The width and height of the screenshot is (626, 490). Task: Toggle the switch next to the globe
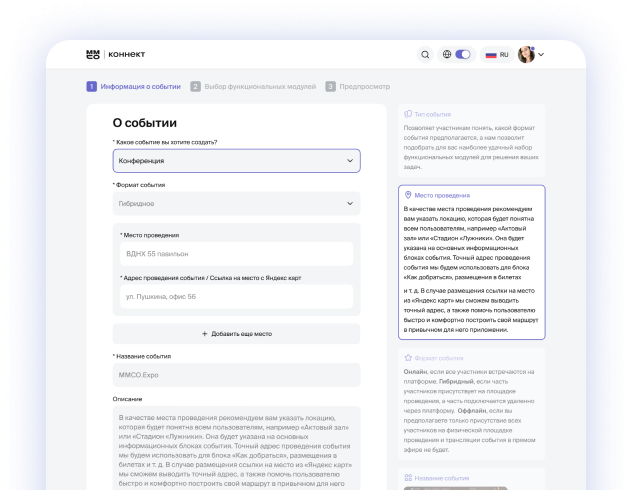pos(463,54)
